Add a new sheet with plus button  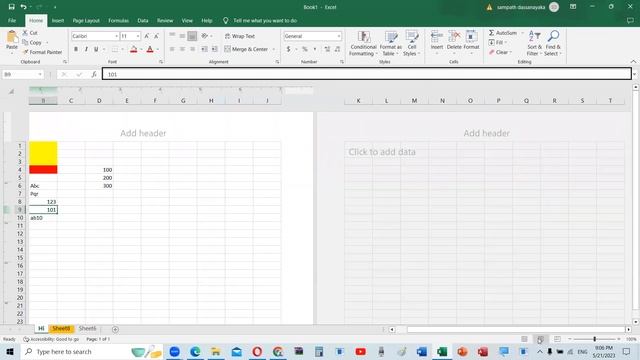pos(115,329)
